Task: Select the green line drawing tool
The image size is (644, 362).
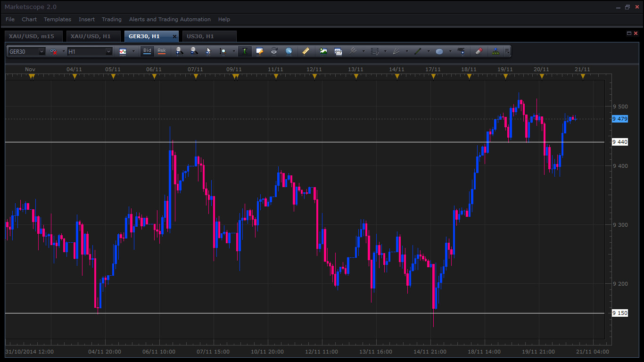Action: click(418, 51)
